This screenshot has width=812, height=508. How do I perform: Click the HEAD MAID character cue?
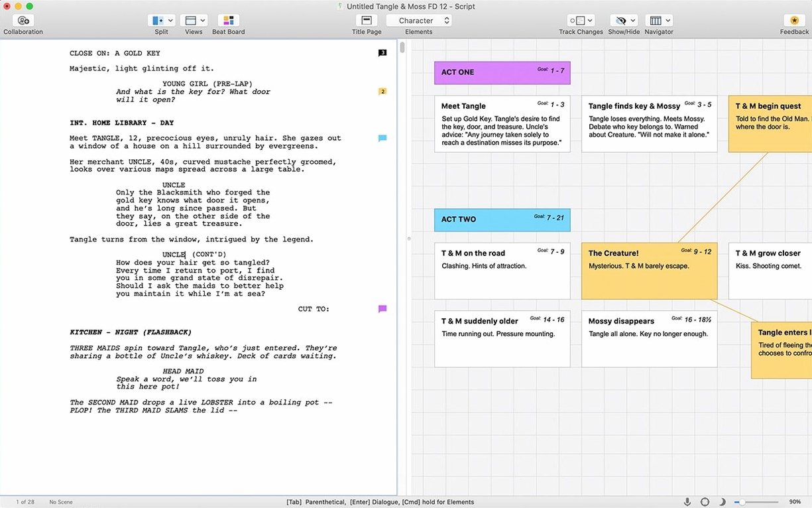(x=183, y=371)
